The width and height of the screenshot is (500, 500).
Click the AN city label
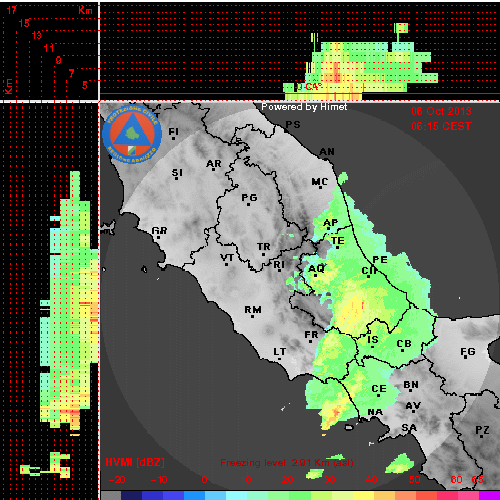(327, 152)
